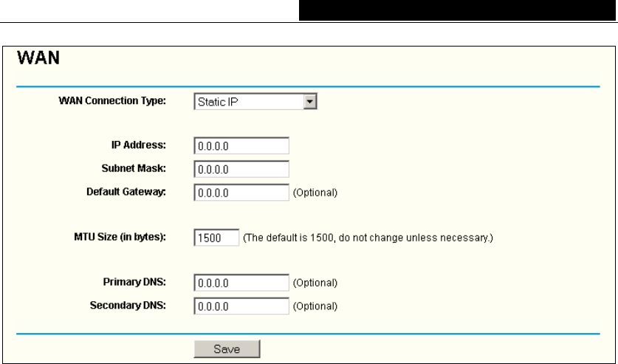This screenshot has width=618, height=364.
Task: Click '(Optional)' next to Default Gateway
Action: [315, 193]
